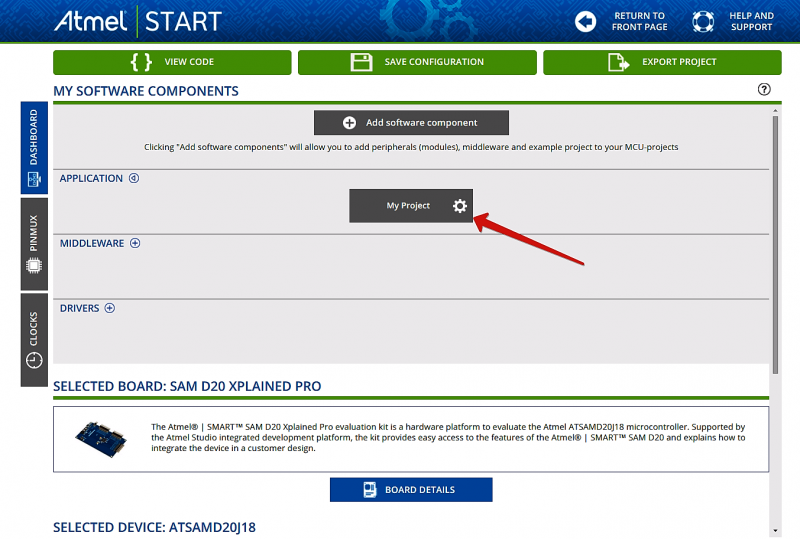This screenshot has width=800, height=539.
Task: Click the Selected Board SAM D20 heading
Action: click(187, 386)
